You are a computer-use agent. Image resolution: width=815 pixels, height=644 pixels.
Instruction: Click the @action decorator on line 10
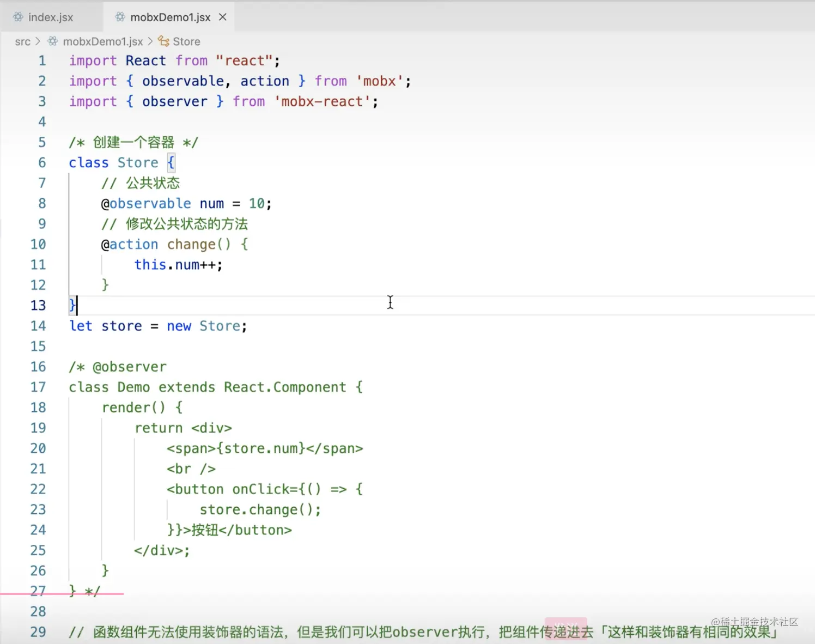click(x=130, y=244)
